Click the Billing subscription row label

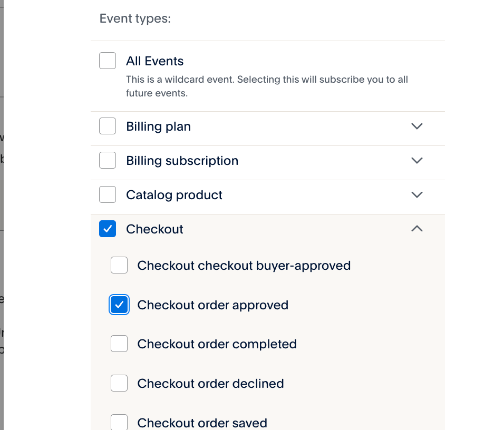[x=182, y=161]
